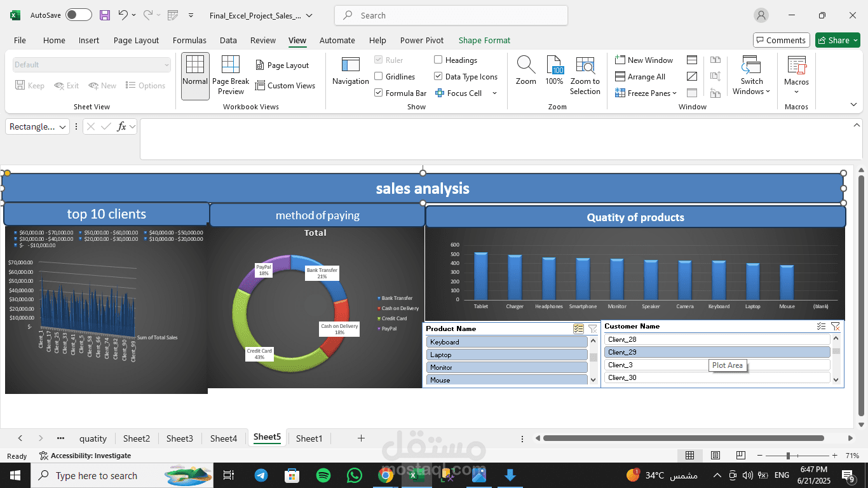The height and width of the screenshot is (488, 868).
Task: Click the Redo arrow icon
Action: click(x=148, y=15)
